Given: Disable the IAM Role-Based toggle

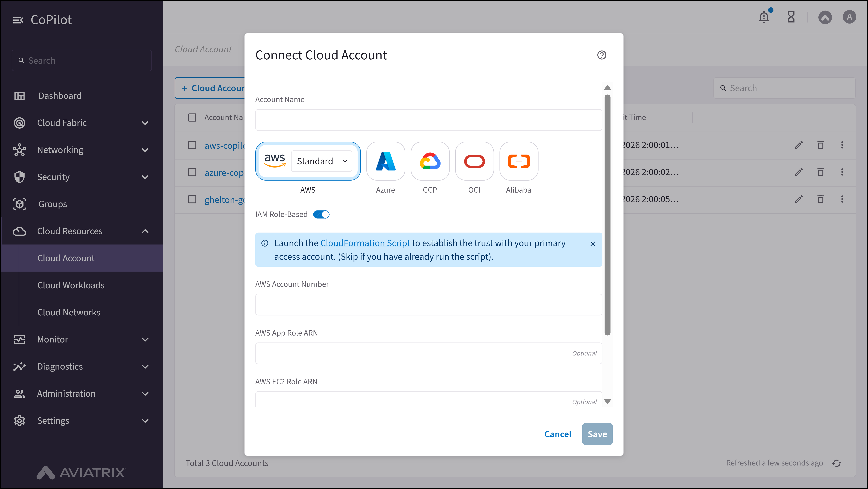Looking at the screenshot, I should [321, 214].
